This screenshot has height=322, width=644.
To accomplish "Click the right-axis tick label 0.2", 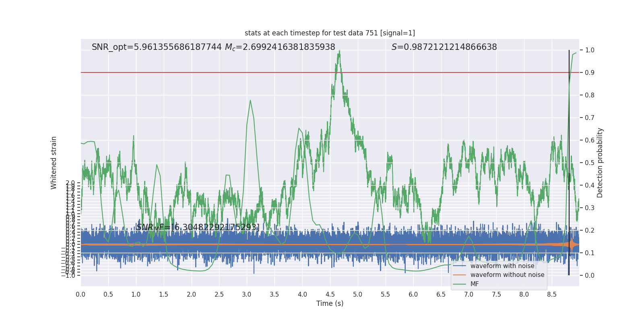I will 590,231.
